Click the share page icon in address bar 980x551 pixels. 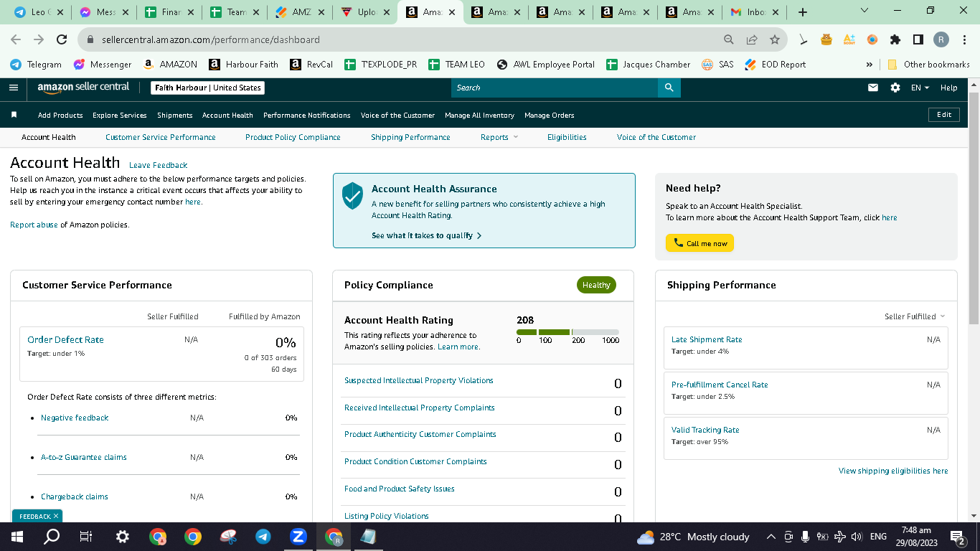[752, 39]
